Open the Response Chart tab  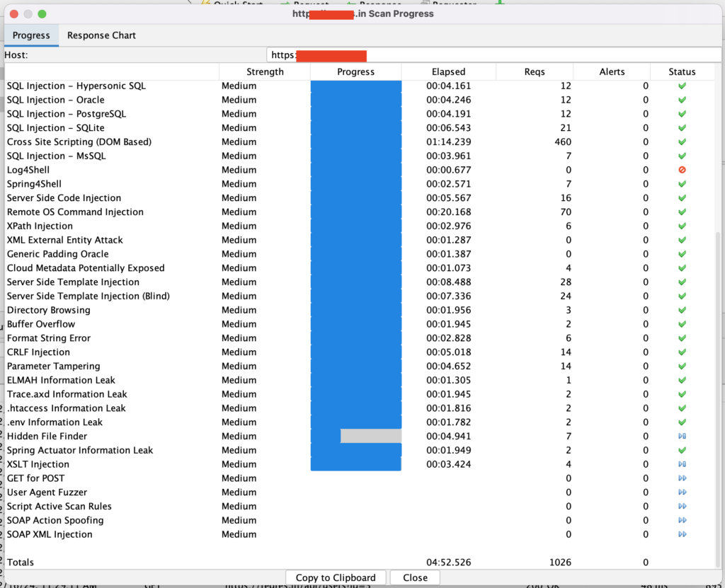(101, 35)
